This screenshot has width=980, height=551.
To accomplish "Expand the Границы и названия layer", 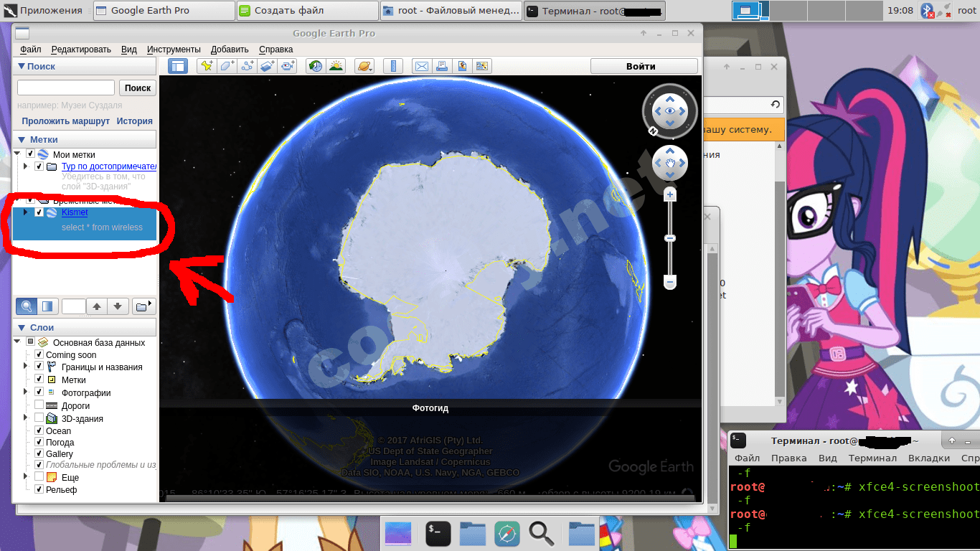I will tap(27, 367).
